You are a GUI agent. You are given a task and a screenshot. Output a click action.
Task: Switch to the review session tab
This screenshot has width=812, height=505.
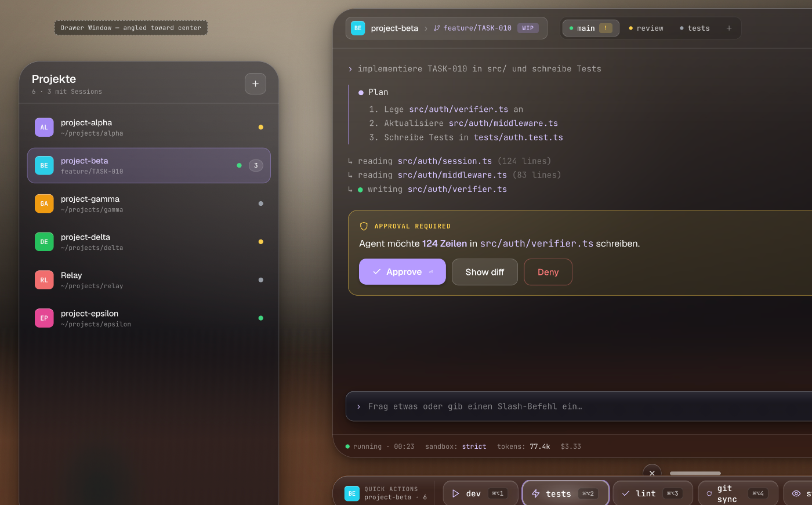(x=646, y=28)
